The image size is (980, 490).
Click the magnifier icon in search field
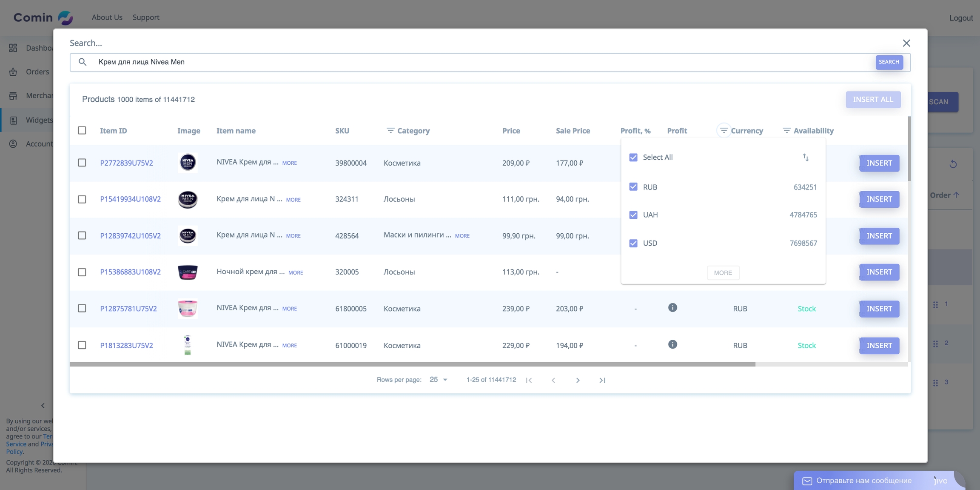(83, 62)
